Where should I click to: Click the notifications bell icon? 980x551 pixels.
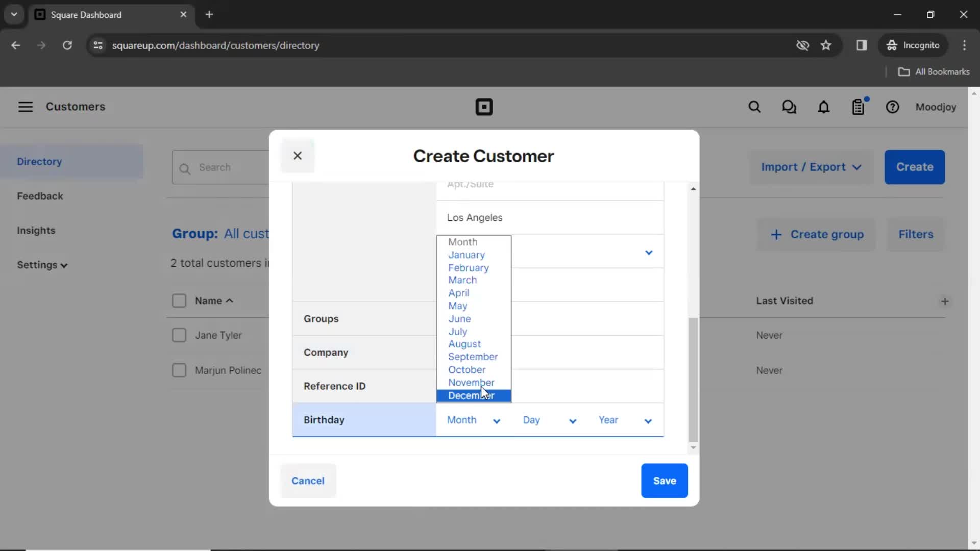point(823,107)
